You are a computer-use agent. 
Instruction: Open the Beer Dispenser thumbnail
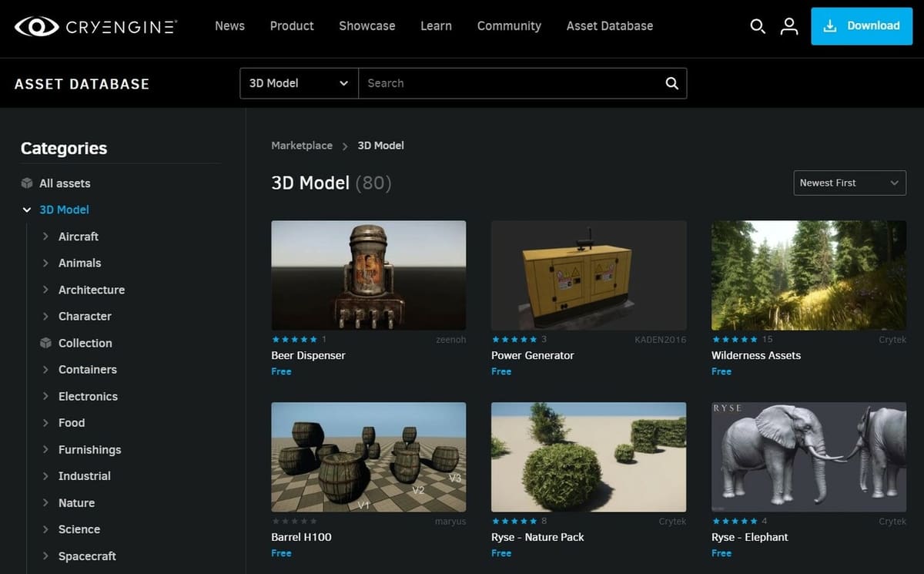(x=369, y=276)
